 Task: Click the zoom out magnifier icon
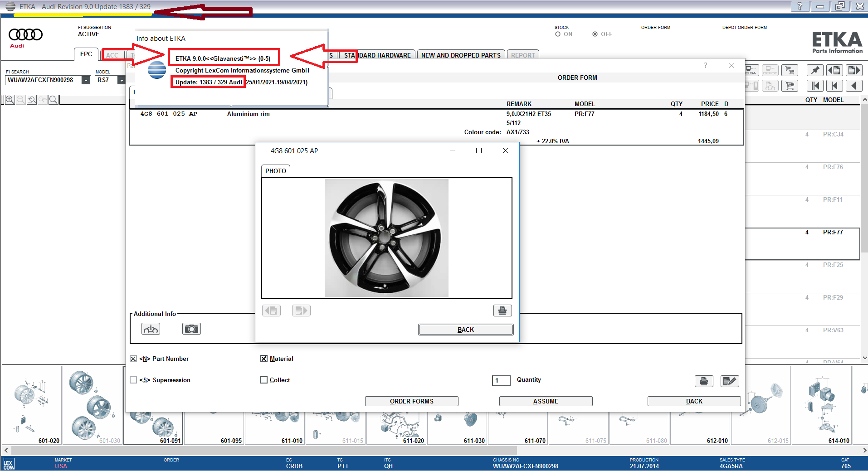[x=20, y=100]
